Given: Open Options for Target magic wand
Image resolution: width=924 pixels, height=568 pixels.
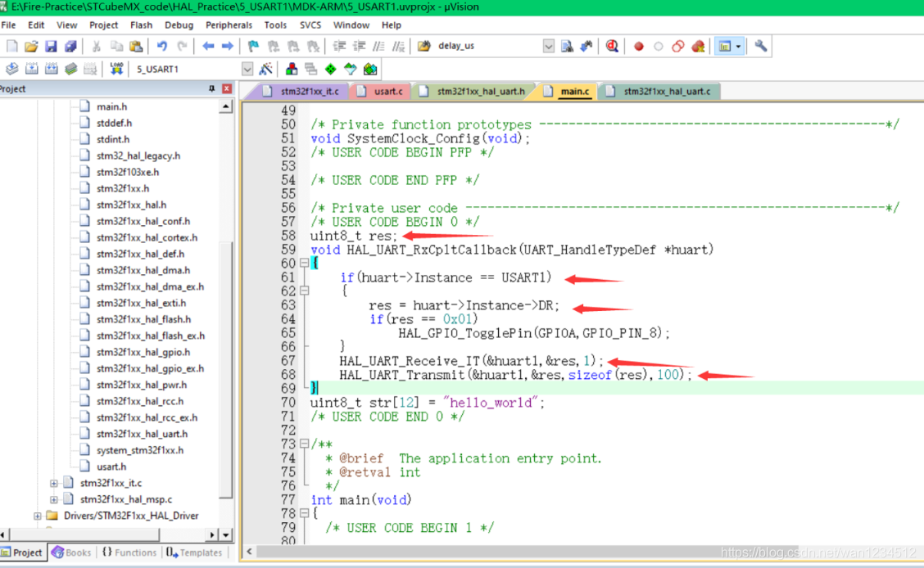Looking at the screenshot, I should pos(266,69).
